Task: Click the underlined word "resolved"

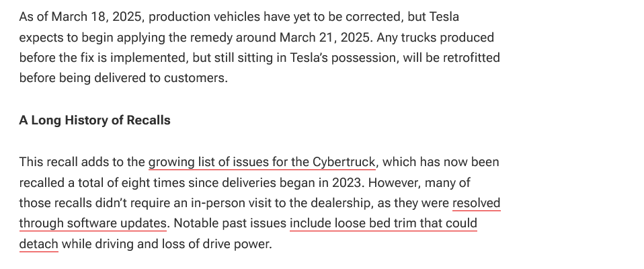Action: (477, 203)
